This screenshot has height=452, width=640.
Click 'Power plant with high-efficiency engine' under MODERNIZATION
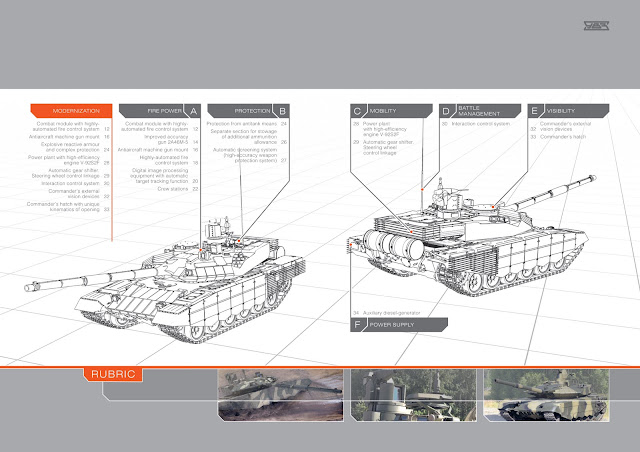click(x=69, y=160)
